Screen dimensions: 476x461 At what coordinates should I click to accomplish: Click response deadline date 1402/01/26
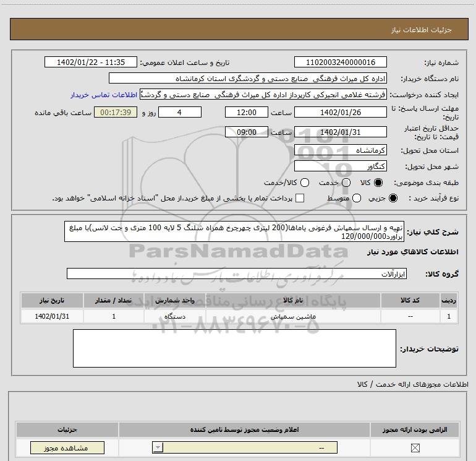click(x=340, y=112)
